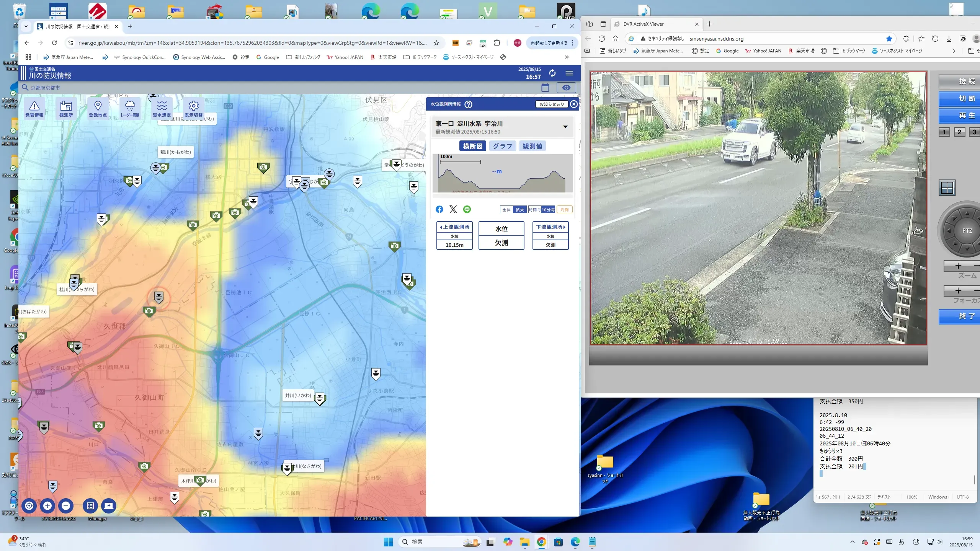Screen dimensions: 980x551
Task: Open the river site hamburger menu
Action: coord(569,73)
